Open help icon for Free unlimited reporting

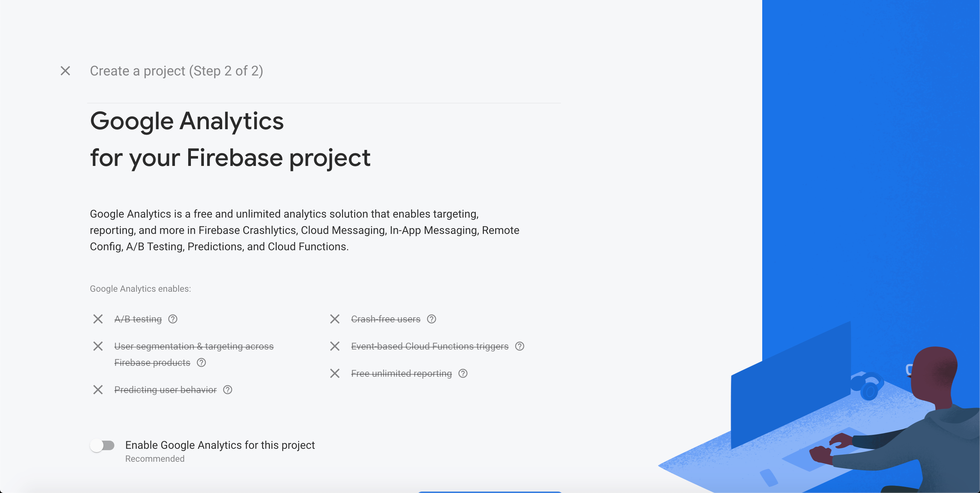click(x=463, y=374)
